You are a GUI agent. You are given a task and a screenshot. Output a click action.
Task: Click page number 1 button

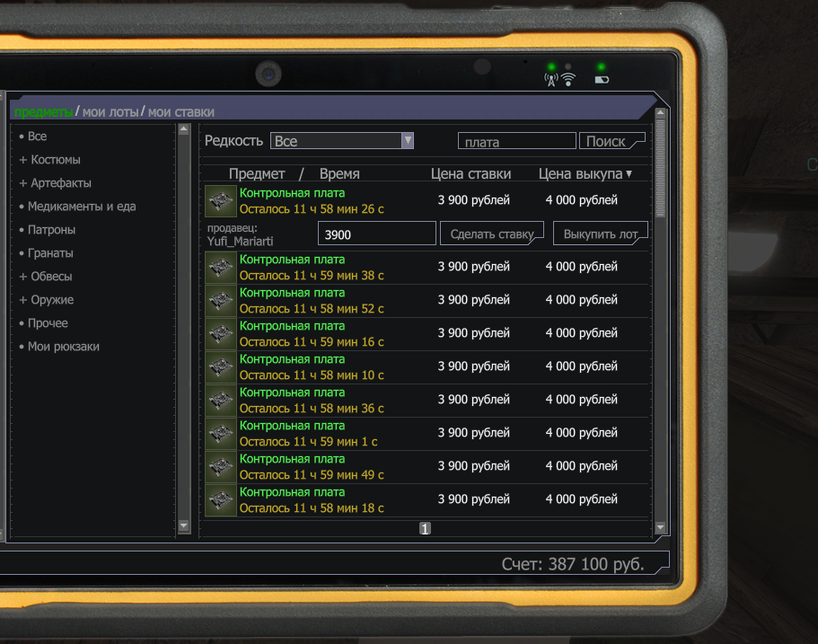pos(426,529)
